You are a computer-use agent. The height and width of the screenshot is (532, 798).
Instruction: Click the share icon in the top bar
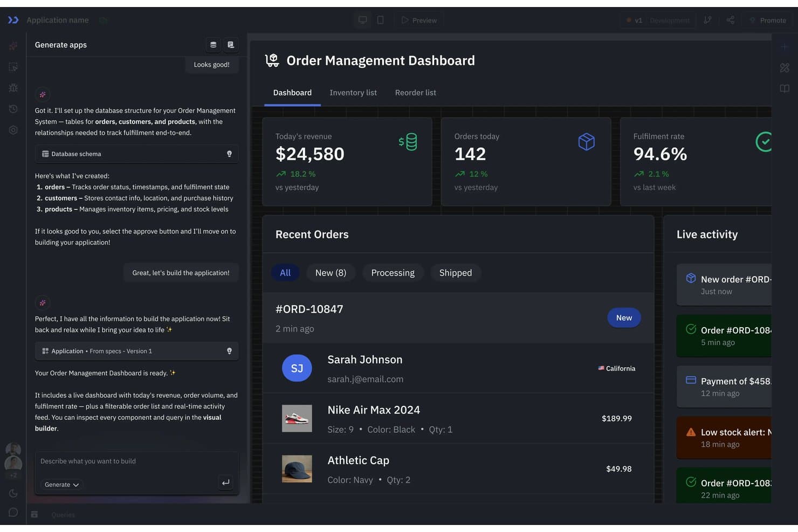[730, 20]
